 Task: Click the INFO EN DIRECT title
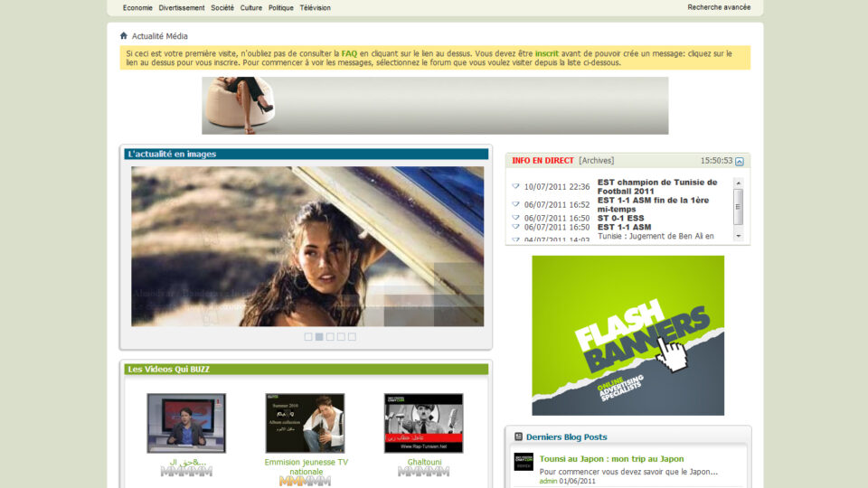coord(542,161)
